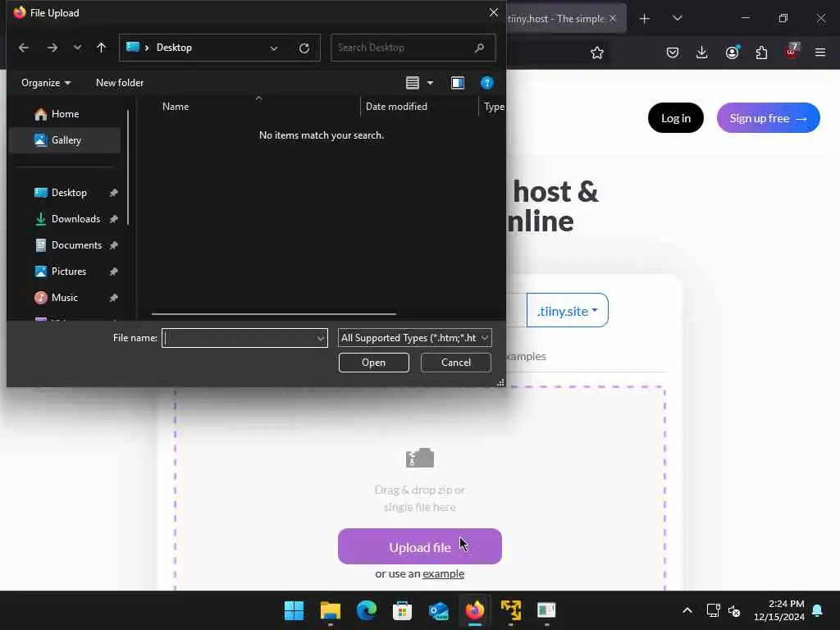Go back in the File Upload dialog
840x630 pixels.
click(24, 48)
